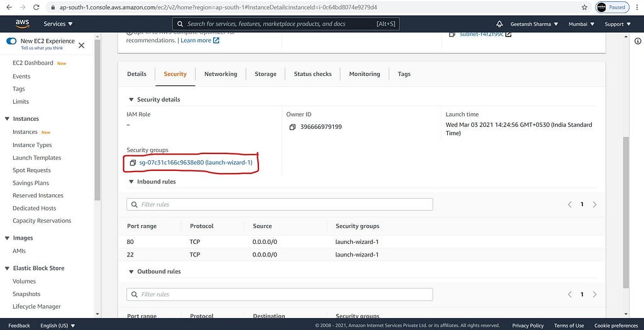The height and width of the screenshot is (330, 644).
Task: Copy the security group ID with the copy icon
Action: click(x=133, y=163)
